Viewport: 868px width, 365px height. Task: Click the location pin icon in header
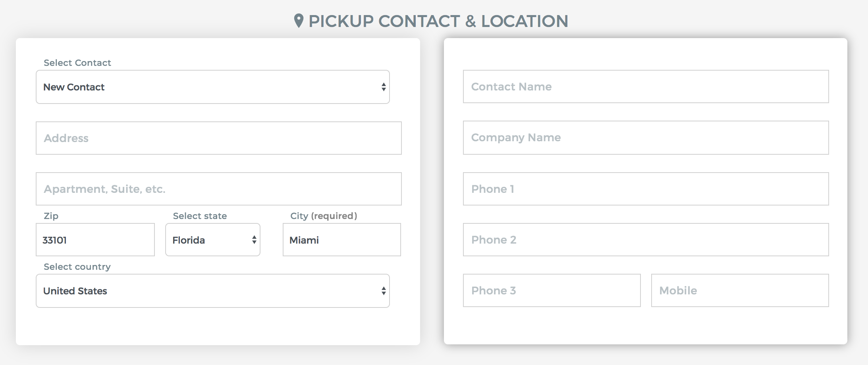pos(299,21)
